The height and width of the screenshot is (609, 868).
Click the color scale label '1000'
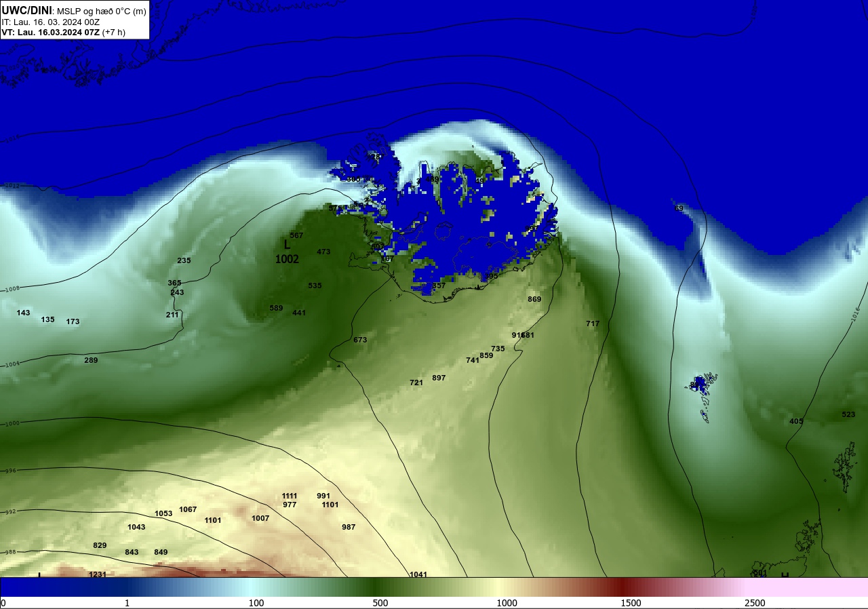507,603
